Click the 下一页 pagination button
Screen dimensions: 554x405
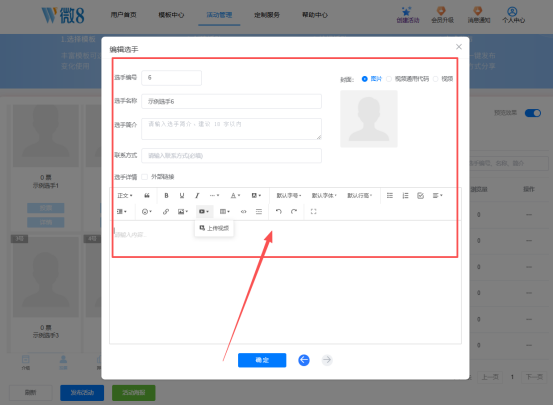click(534, 377)
